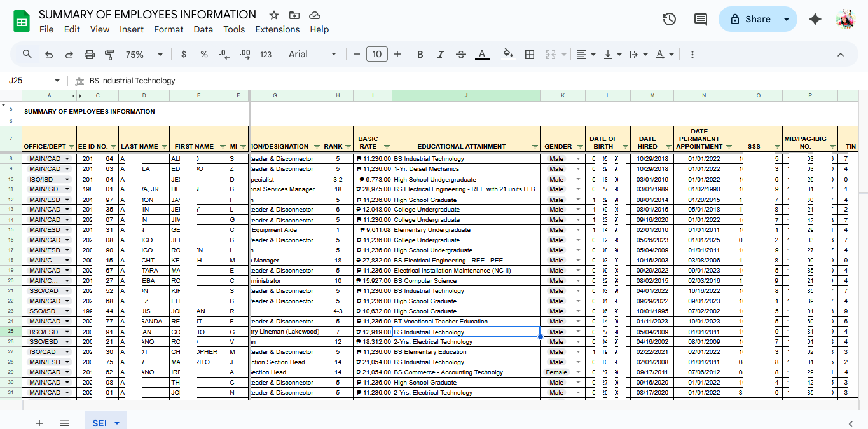Viewport: 868px width, 429px height.
Task: Toggle italic text formatting
Action: click(440, 55)
